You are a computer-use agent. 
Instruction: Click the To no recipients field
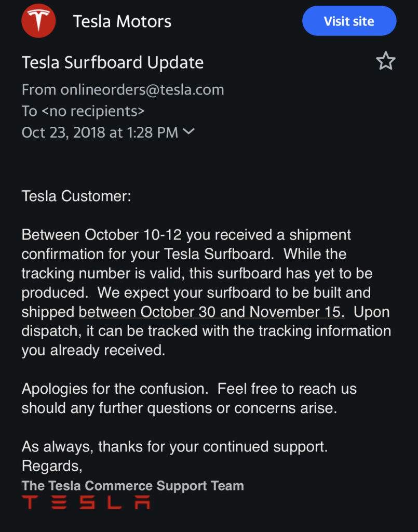pos(74,111)
